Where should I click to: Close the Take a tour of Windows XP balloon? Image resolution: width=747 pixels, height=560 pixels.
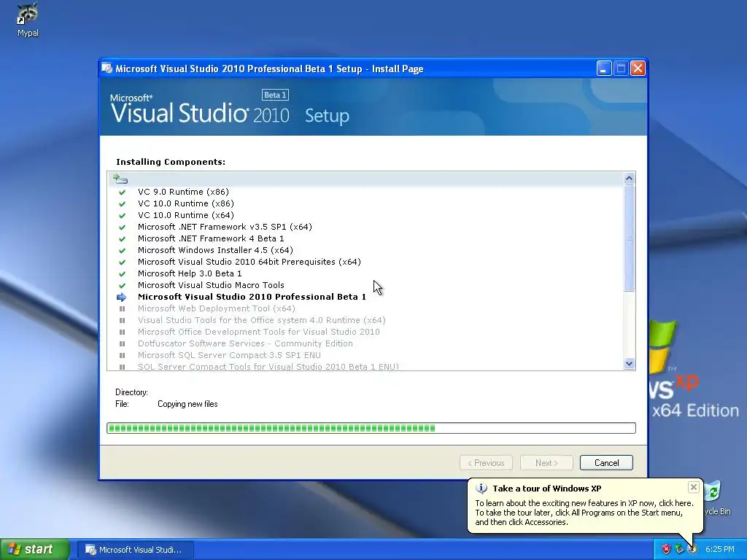694,486
